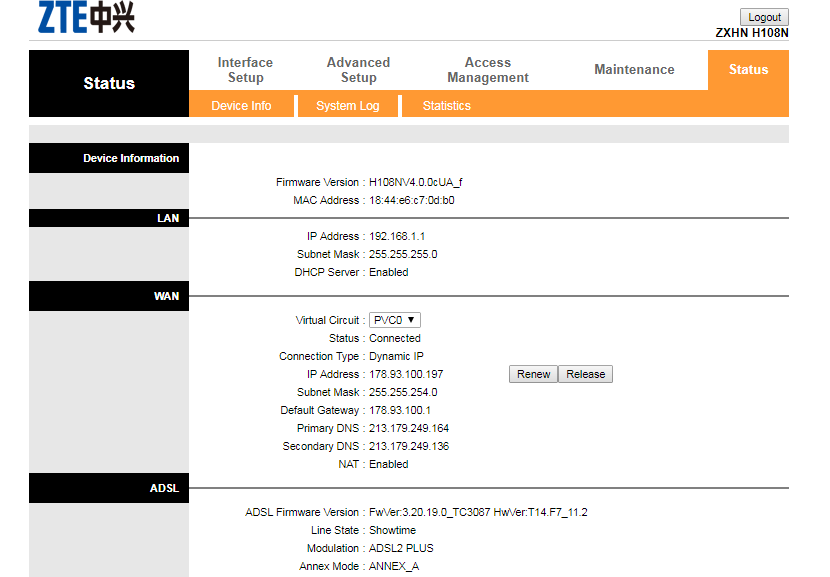Open the Device Info sub-menu
Image resolution: width=830 pixels, height=577 pixels.
pos(241,106)
